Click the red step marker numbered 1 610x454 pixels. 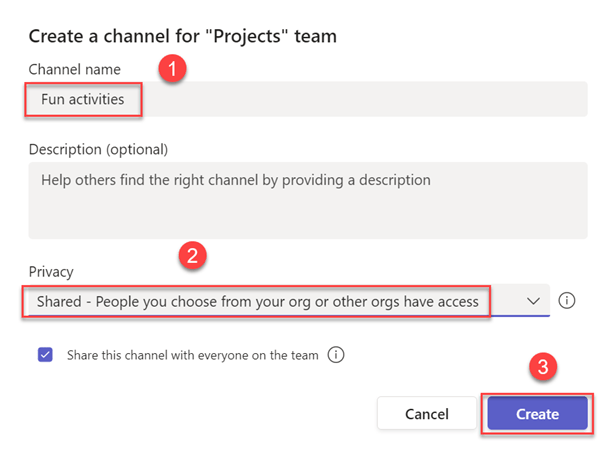(x=174, y=71)
